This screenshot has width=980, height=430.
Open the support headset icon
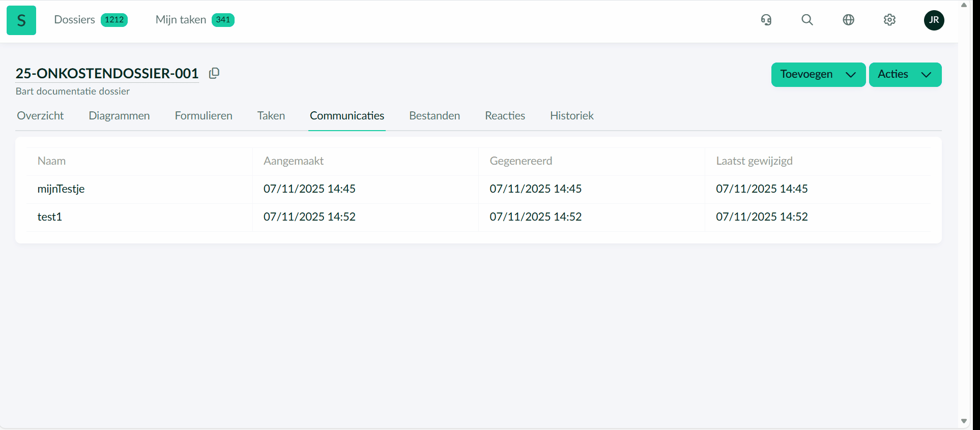(x=766, y=20)
